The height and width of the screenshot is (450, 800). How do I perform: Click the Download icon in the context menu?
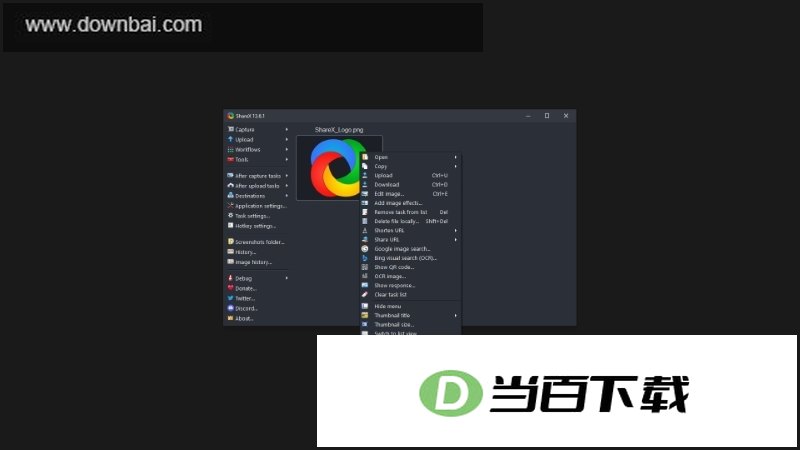point(365,184)
